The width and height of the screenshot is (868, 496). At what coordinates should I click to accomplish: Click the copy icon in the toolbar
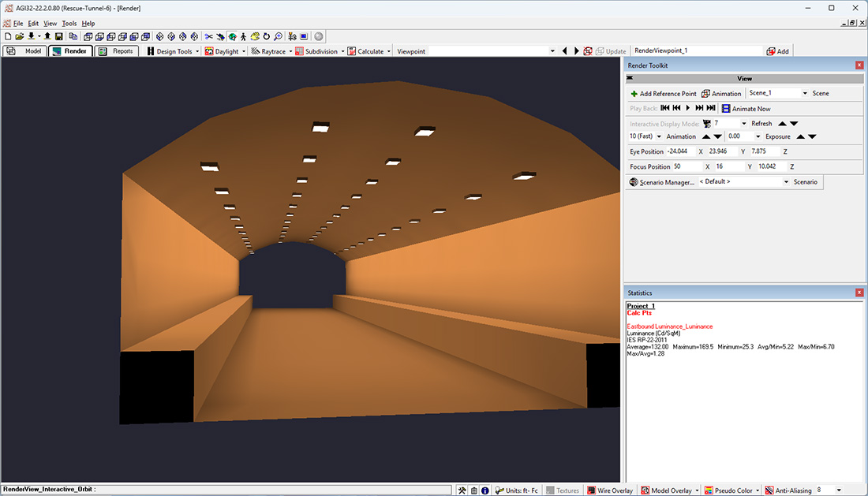coord(73,36)
